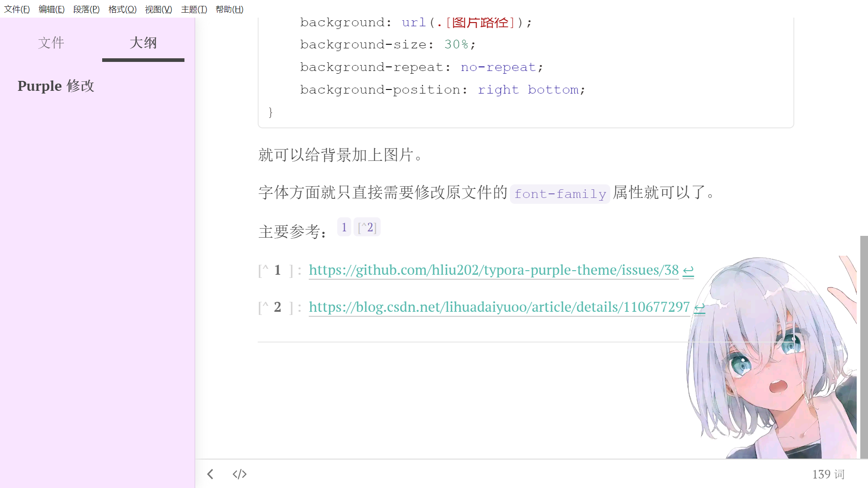Image resolution: width=868 pixels, height=488 pixels.
Task: Toggle source code mode icon
Action: 240,474
